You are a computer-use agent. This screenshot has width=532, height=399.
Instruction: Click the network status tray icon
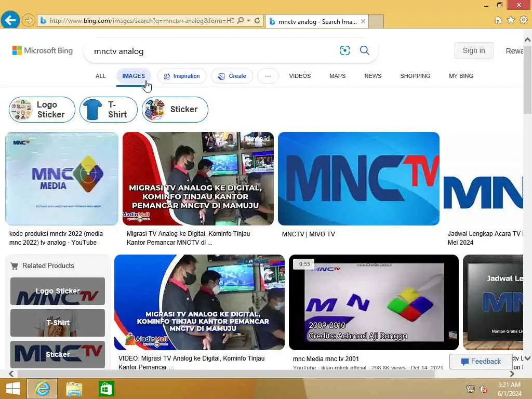(x=470, y=389)
